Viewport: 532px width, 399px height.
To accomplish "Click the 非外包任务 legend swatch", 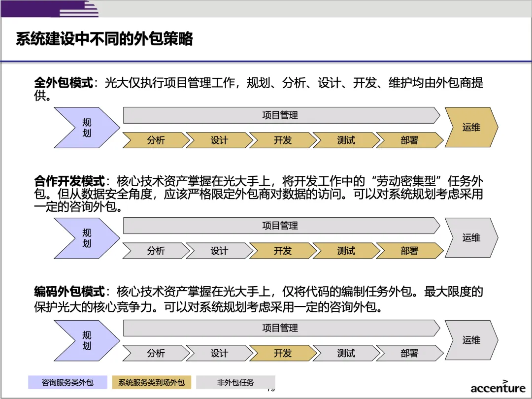I will (236, 382).
